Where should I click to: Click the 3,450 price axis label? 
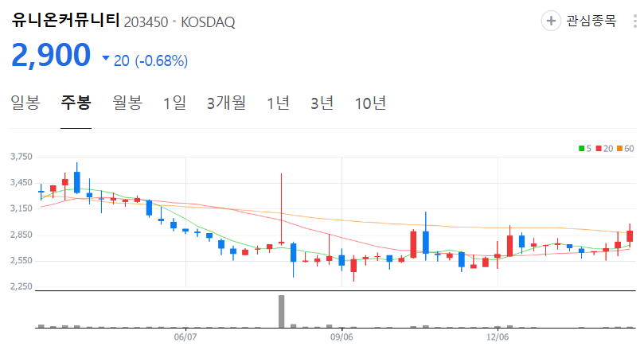point(21,183)
